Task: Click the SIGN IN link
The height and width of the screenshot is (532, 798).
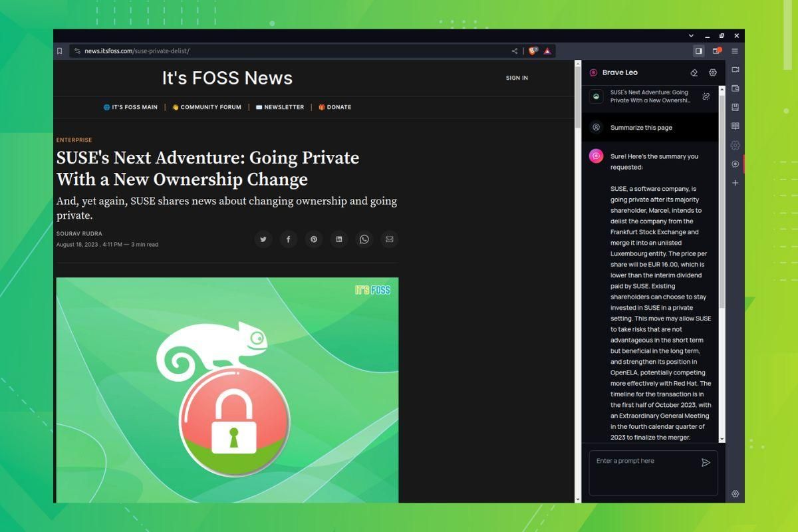Action: click(x=517, y=78)
